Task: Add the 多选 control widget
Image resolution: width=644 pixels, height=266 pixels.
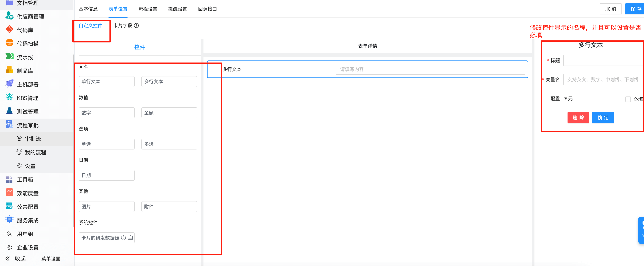Action: point(169,144)
